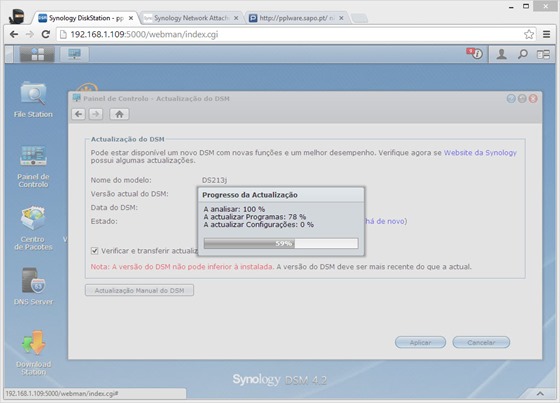Click the A actualizar Configurações: 0 % text
This screenshot has width=560, height=403.
coord(259,225)
